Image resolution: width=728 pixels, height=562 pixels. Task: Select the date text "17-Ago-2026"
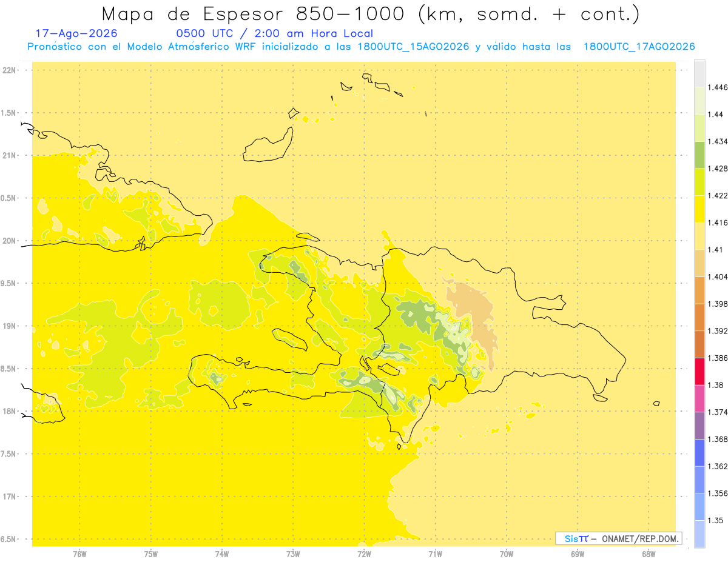[76, 33]
